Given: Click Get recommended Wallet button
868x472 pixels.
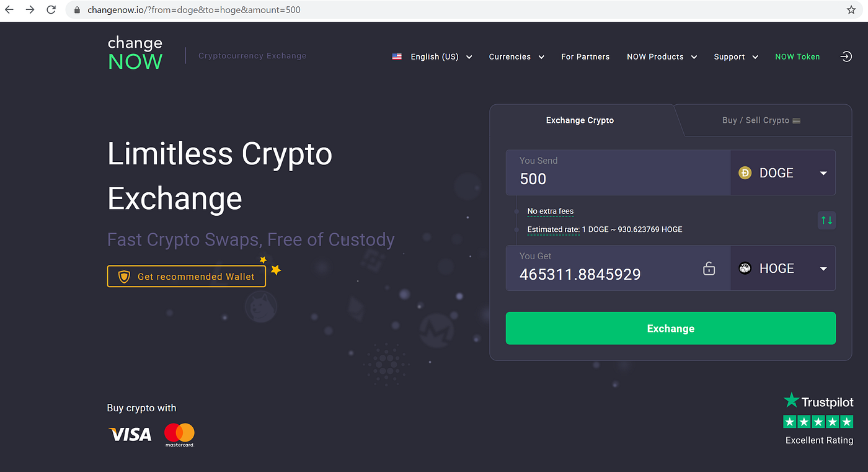Looking at the screenshot, I should (x=187, y=277).
